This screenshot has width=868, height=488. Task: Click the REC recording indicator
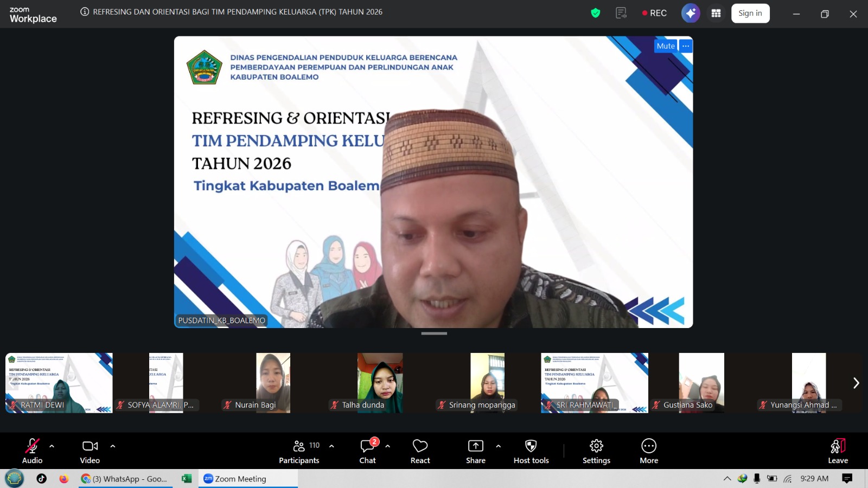(x=654, y=13)
